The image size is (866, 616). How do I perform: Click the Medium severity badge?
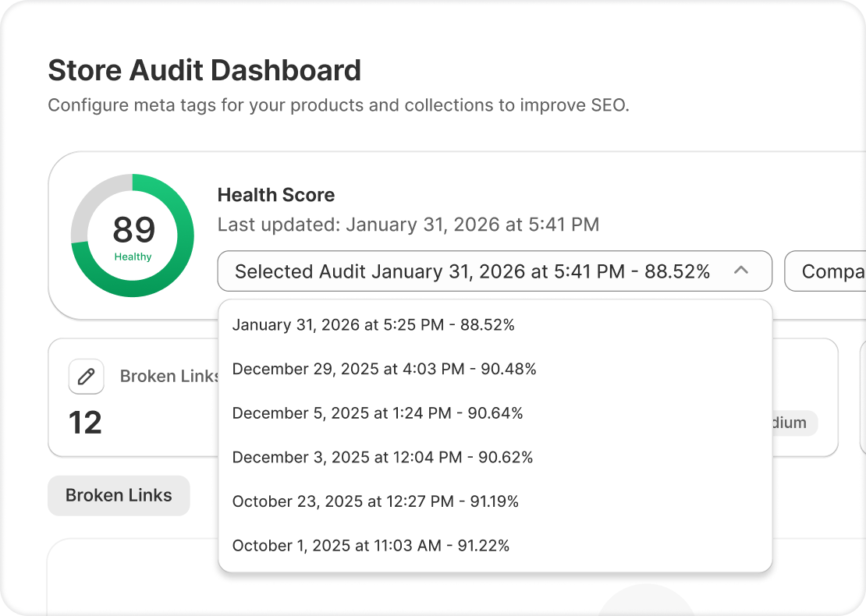(788, 423)
